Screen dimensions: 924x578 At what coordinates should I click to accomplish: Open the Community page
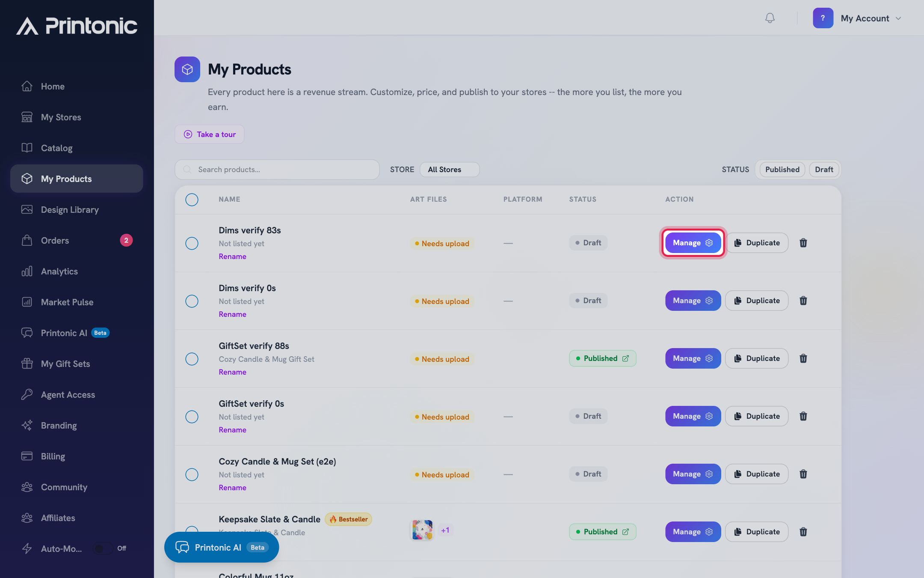pyautogui.click(x=77, y=487)
